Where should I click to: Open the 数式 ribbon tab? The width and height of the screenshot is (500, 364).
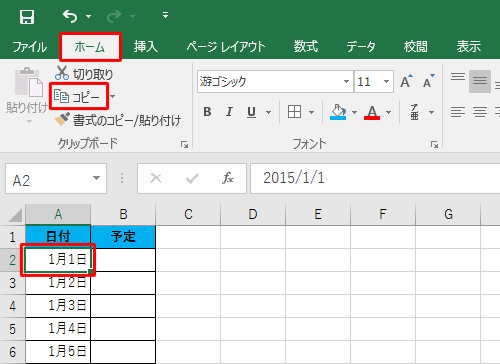click(306, 47)
